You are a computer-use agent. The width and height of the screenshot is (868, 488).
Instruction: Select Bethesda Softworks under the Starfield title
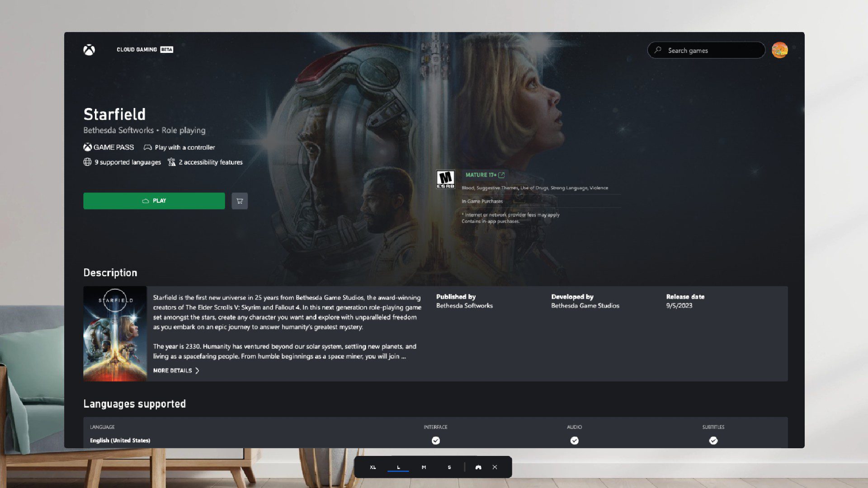pyautogui.click(x=118, y=130)
